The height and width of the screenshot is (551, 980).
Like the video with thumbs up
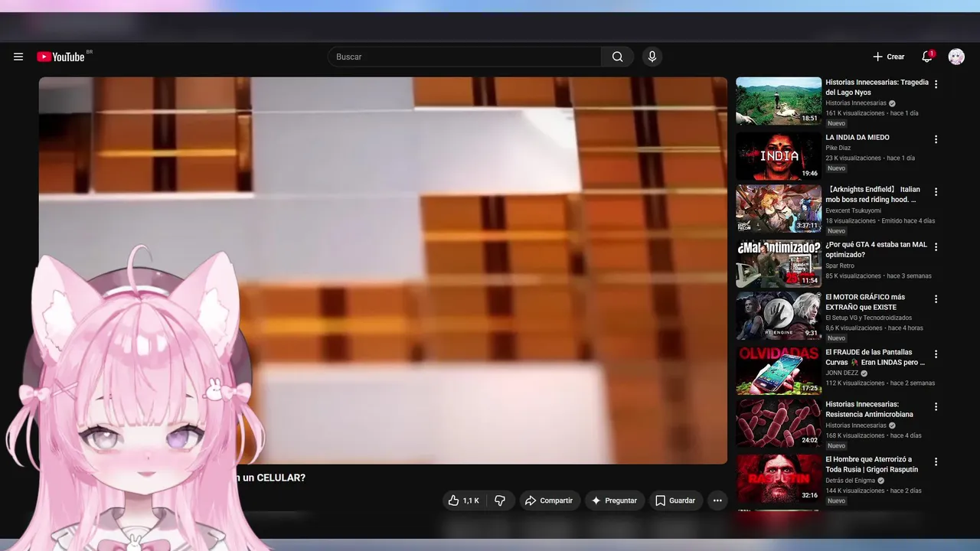coord(464,500)
